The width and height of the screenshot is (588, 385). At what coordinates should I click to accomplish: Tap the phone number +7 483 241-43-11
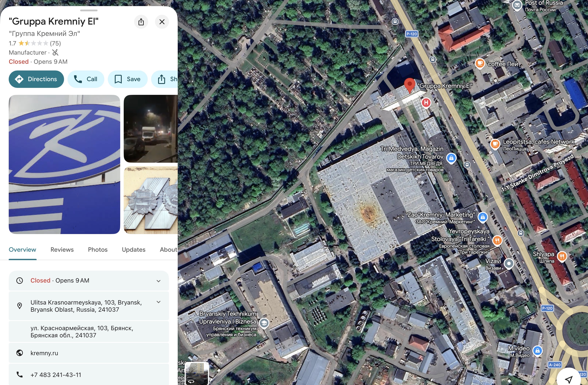56,375
